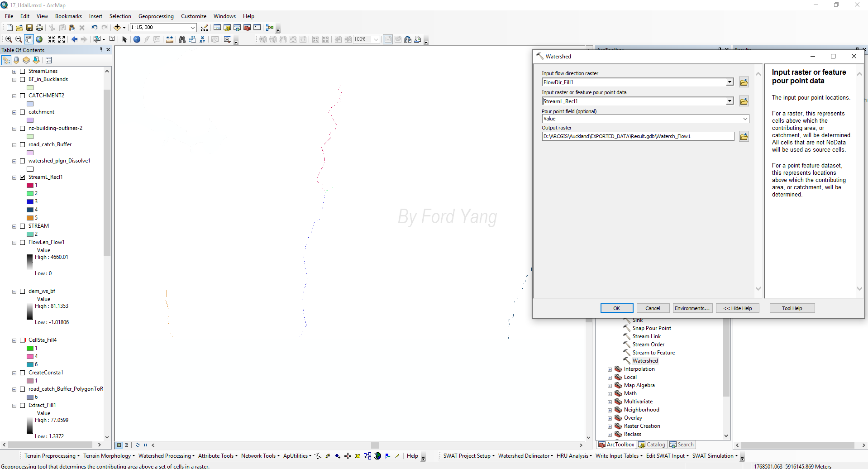This screenshot has height=469, width=868.
Task: Open the Measure ruler tool
Action: [x=169, y=39]
